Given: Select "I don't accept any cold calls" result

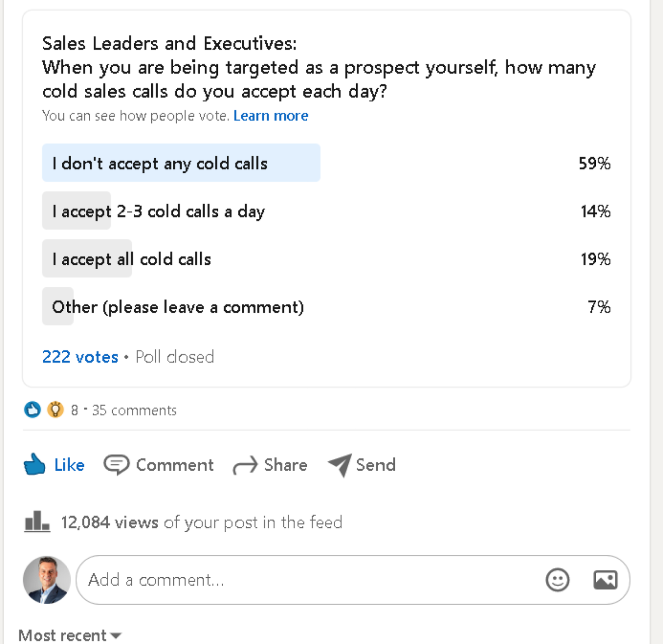Looking at the screenshot, I should click(x=327, y=163).
